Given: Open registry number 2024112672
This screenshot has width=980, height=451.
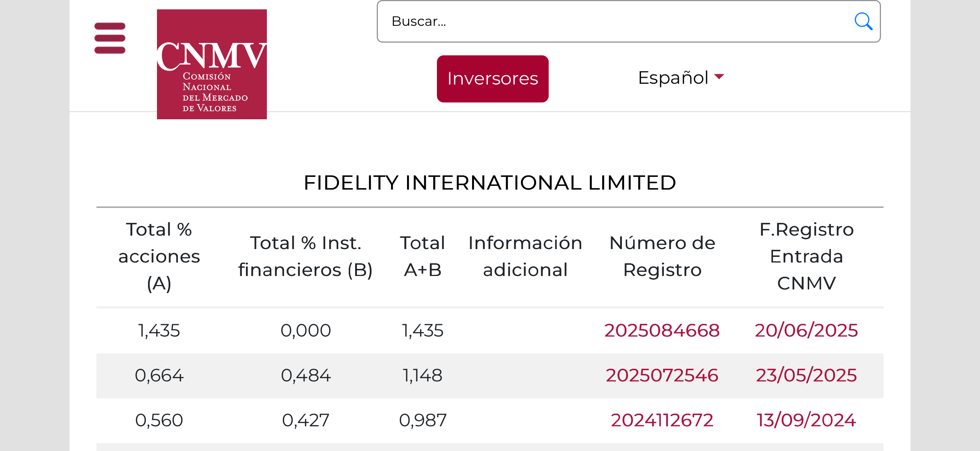Looking at the screenshot, I should pyautogui.click(x=662, y=420).
